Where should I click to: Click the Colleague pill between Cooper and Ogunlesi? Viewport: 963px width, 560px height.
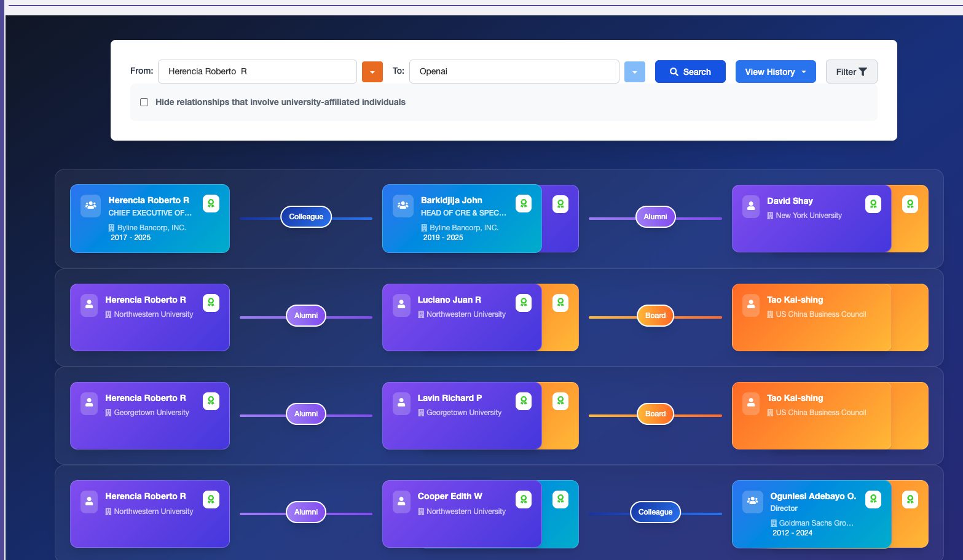655,512
